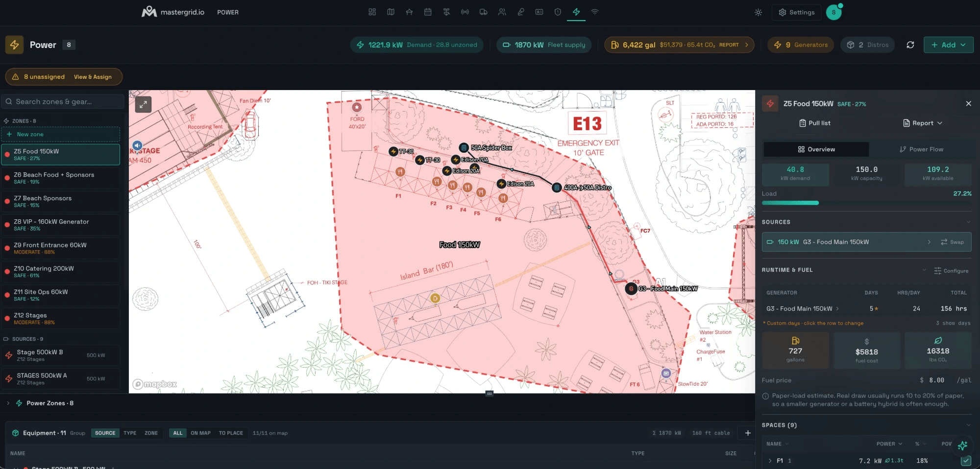The height and width of the screenshot is (469, 980).
Task: Click the New zone button
Action: [61, 134]
